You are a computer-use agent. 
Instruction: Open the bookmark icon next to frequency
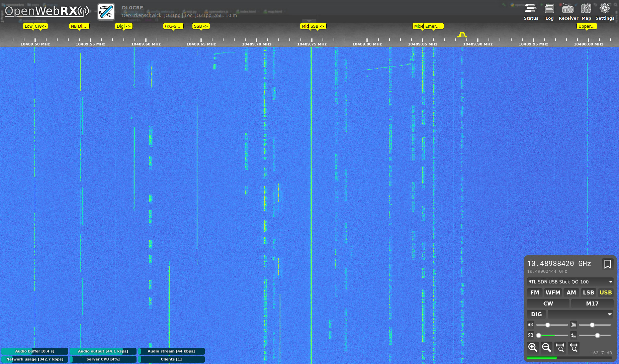607,264
